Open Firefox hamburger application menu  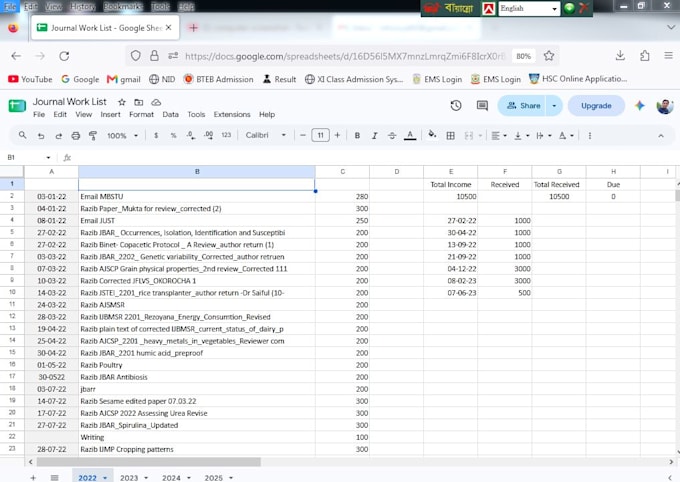(x=668, y=56)
